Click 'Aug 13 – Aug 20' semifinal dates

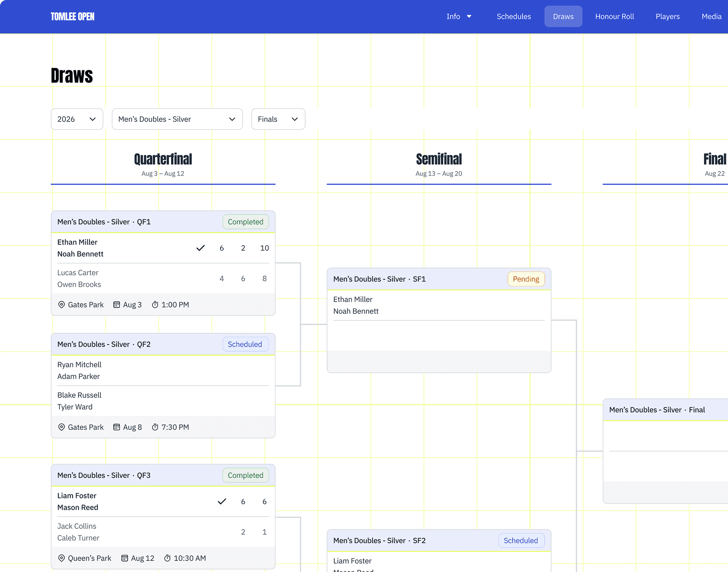439,173
